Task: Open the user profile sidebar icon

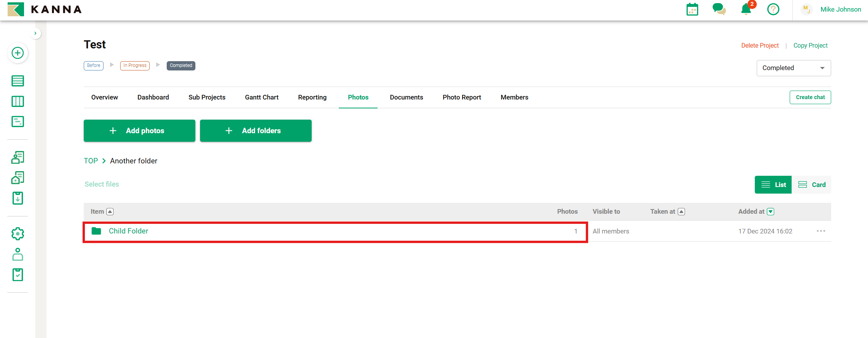Action: [17, 254]
